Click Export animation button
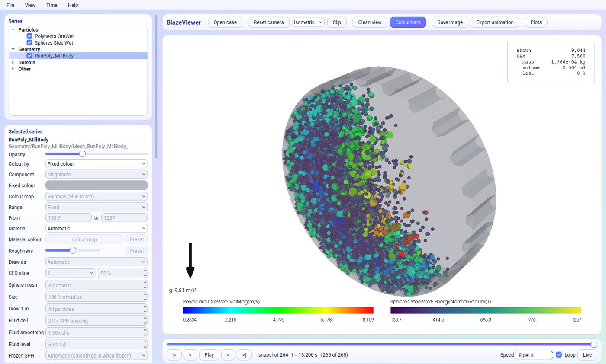This screenshot has height=364, width=606. tap(495, 22)
